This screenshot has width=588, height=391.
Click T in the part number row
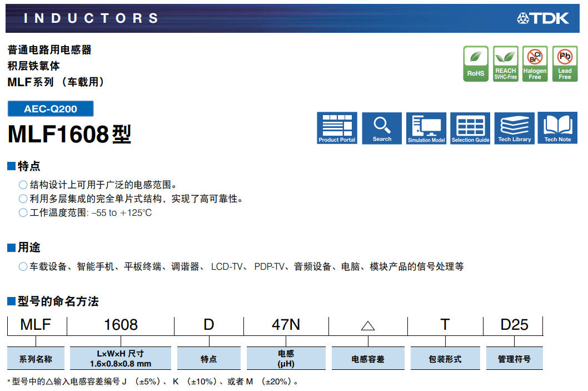click(445, 325)
